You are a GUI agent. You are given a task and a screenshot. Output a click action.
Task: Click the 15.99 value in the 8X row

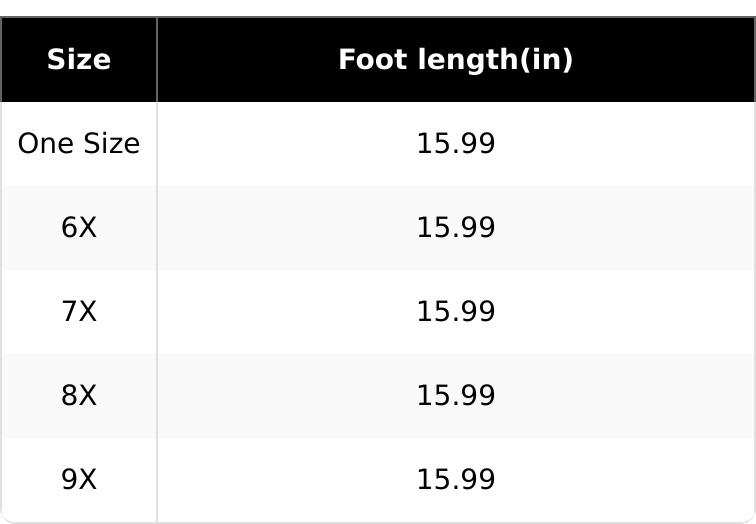[455, 396]
